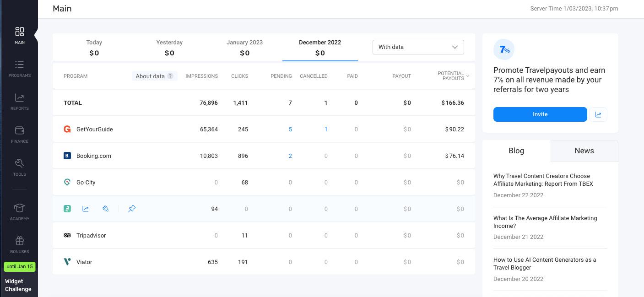Click the GetYourGuide logo icon
Screen dimensions: 644x297
pyautogui.click(x=67, y=130)
